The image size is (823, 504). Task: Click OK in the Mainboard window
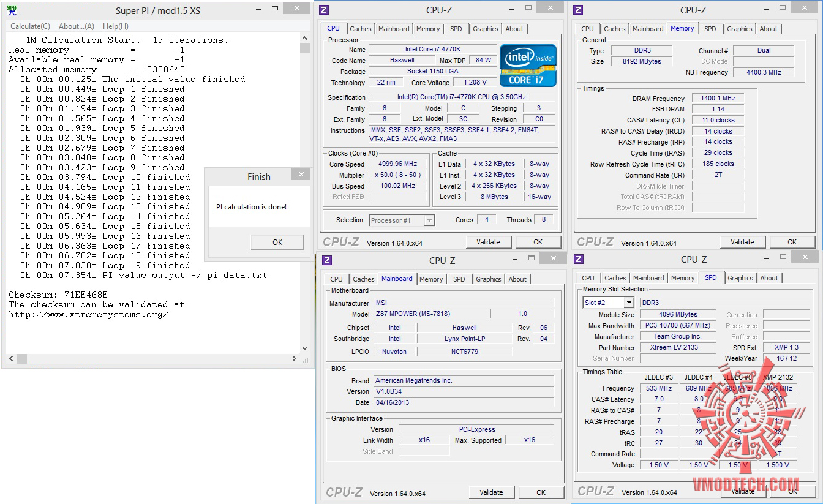click(x=541, y=492)
